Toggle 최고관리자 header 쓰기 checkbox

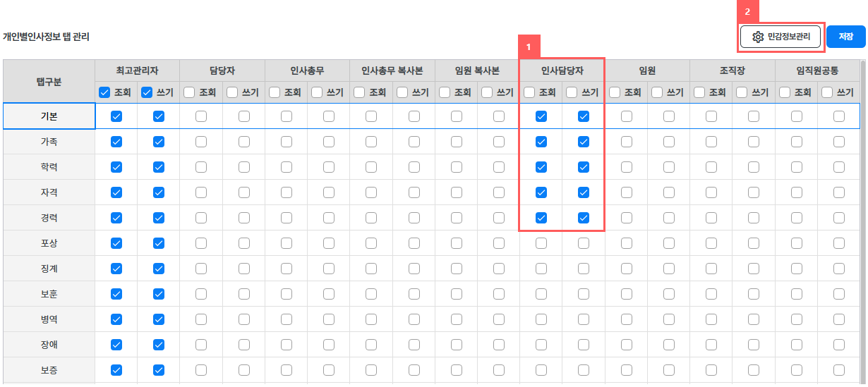point(147,92)
